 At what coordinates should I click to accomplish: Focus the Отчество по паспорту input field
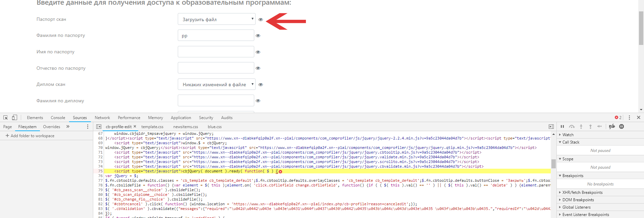(x=216, y=68)
